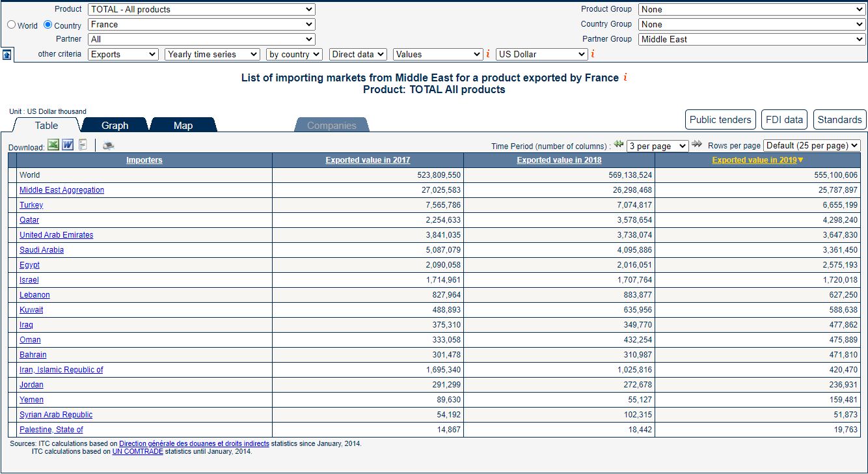Switch to the Graph tab
This screenshot has height=474, width=868.
point(115,125)
